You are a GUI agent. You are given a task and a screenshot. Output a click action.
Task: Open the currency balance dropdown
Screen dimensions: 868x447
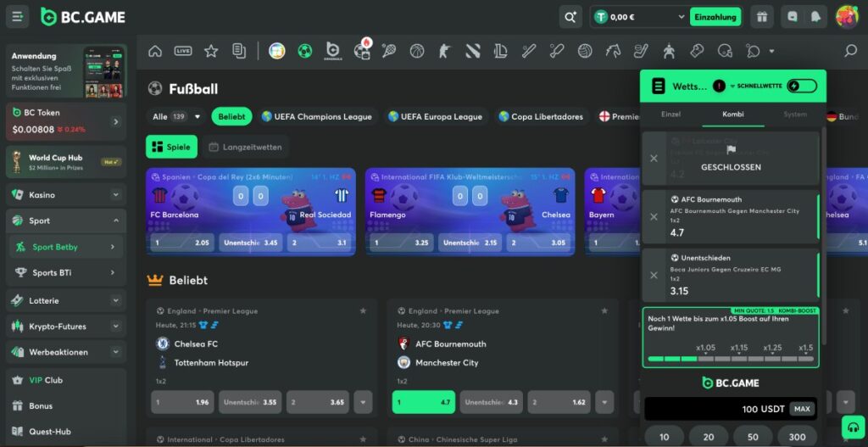[x=681, y=17]
